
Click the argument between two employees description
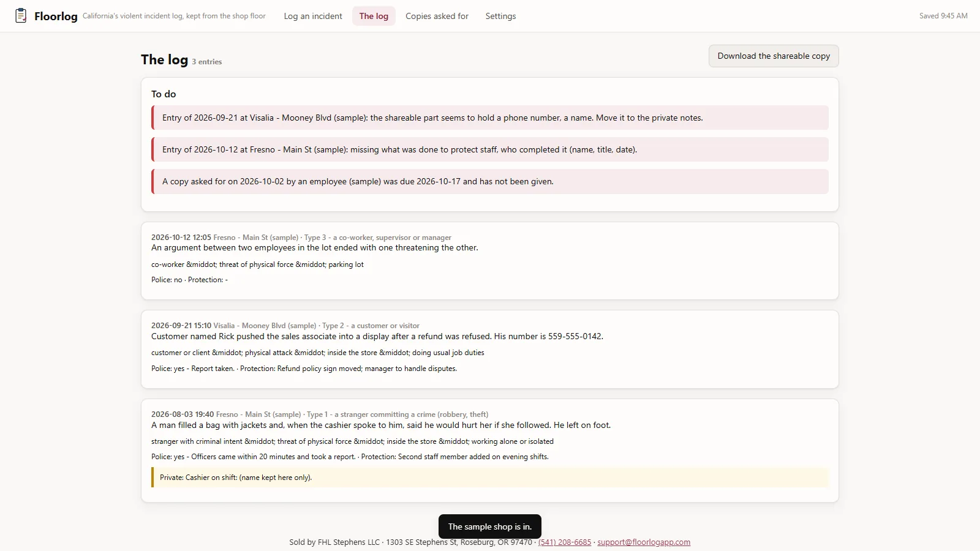315,248
